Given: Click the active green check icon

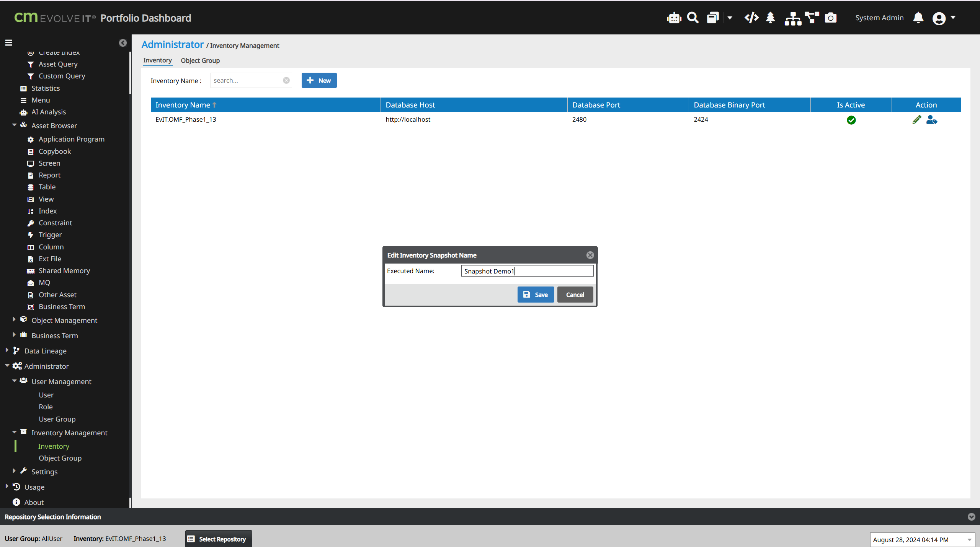Looking at the screenshot, I should click(851, 120).
